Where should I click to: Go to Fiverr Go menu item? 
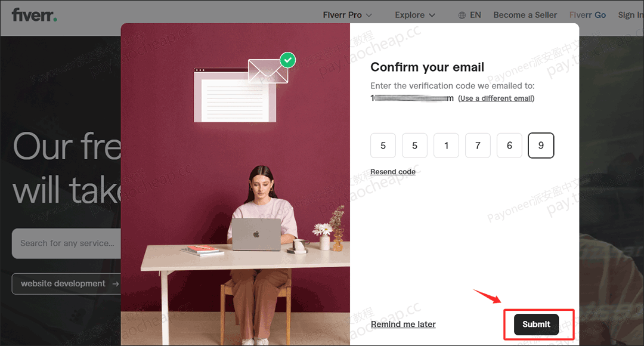(587, 15)
